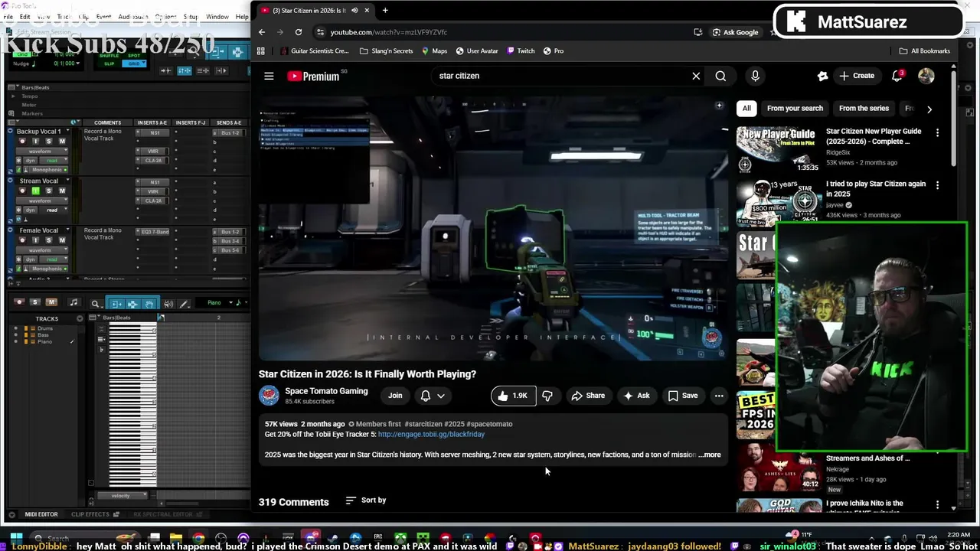
Task: Open YouTube guide hamburger menu
Action: click(x=269, y=76)
